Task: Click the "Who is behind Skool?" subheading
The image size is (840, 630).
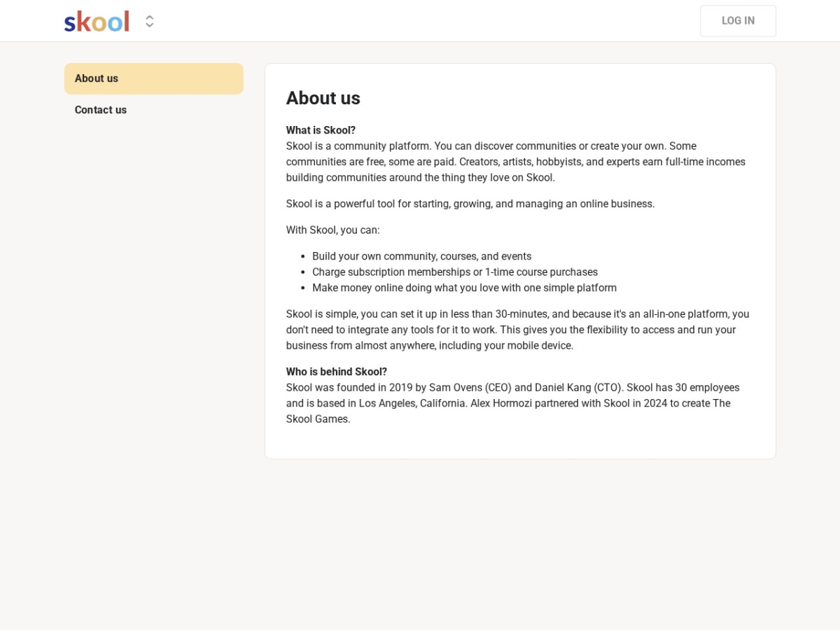Action: coord(337,372)
